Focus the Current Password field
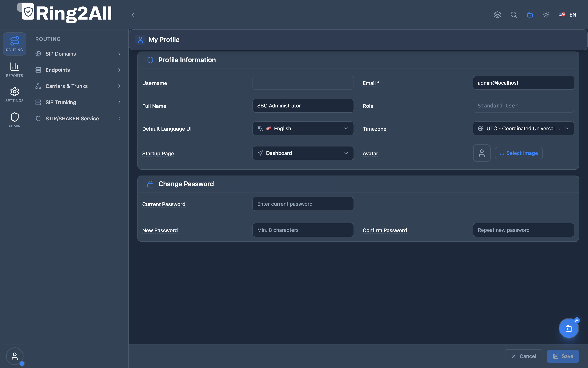This screenshot has width=588, height=368. [303, 204]
